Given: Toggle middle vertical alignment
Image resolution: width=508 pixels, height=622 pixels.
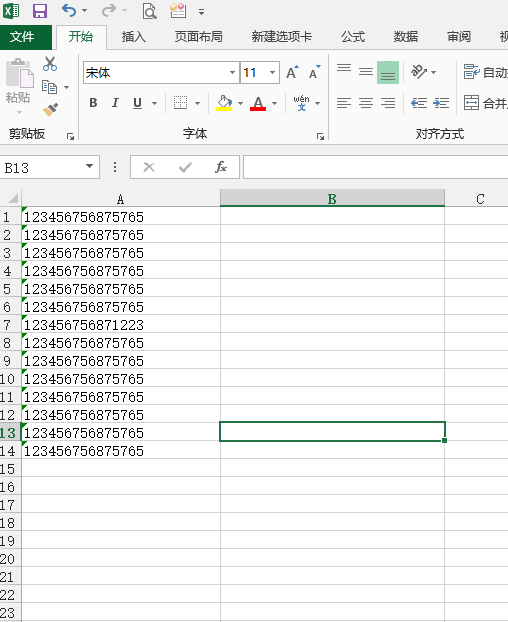Looking at the screenshot, I should click(366, 72).
